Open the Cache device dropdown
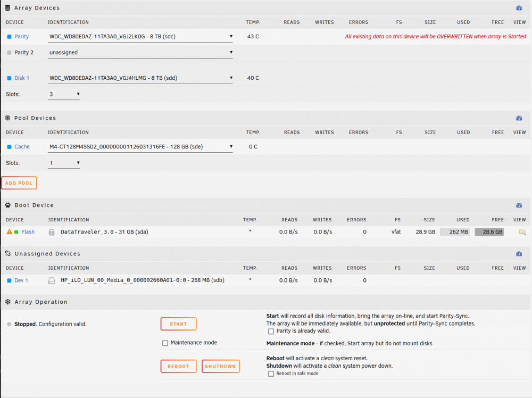Screen dimensions: 532x398 coord(140,147)
